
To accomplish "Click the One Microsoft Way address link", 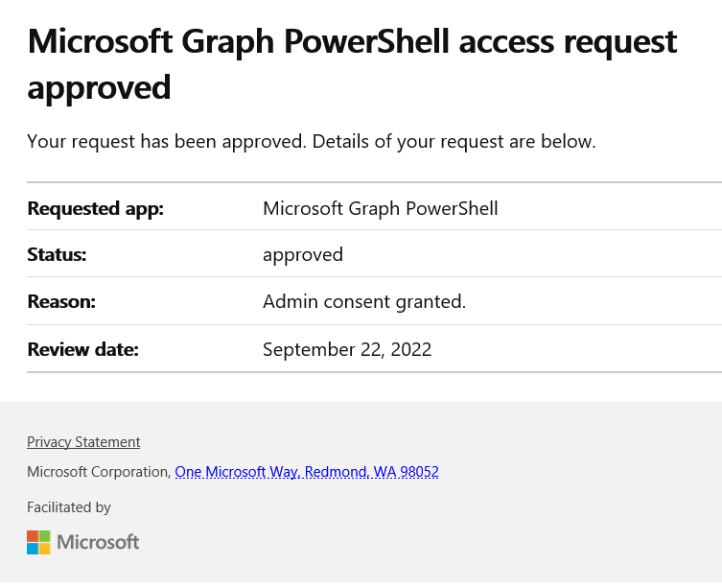I will point(307,471).
